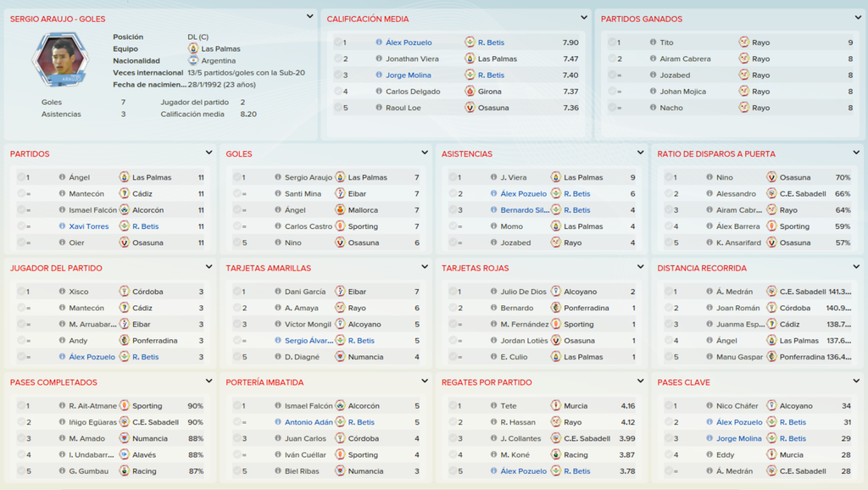Click info icon beside Jonathan Viera
This screenshot has height=490, width=868.
pyautogui.click(x=379, y=58)
